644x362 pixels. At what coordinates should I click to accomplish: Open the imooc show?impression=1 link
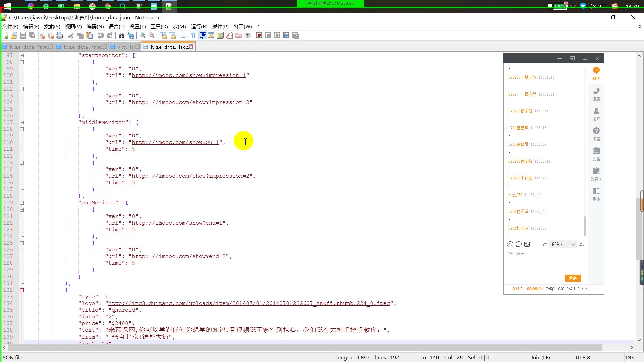pyautogui.click(x=189, y=75)
